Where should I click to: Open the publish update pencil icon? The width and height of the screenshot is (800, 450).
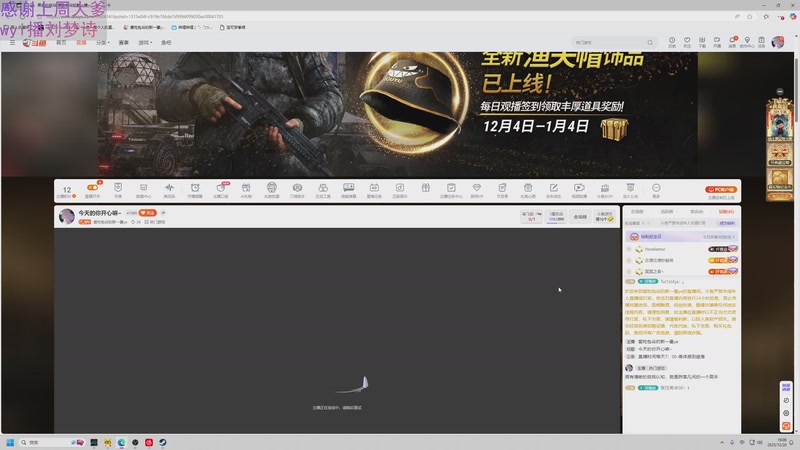click(554, 188)
